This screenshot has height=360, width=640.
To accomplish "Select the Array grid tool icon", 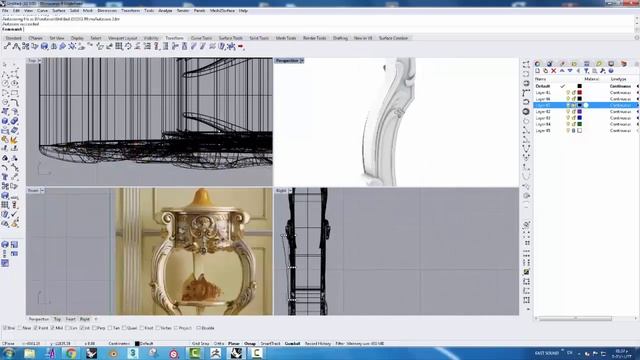I will click(x=119, y=47).
